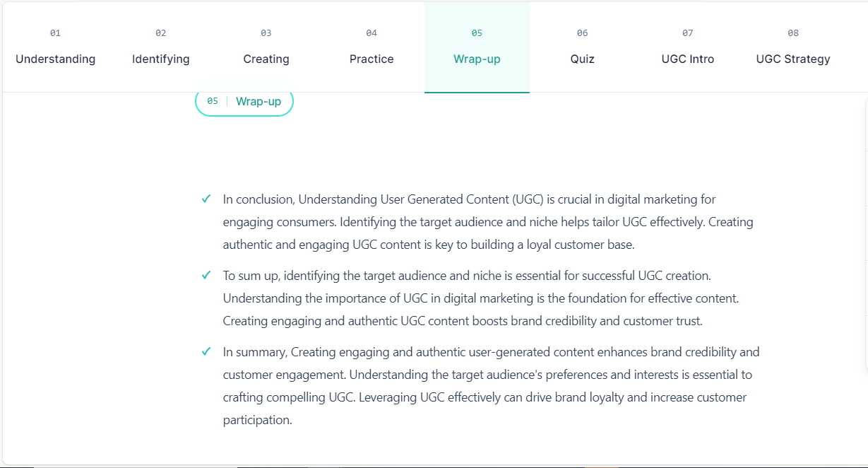
Task: Click the checkmark beside the 'In conclusion' bullet
Action: [x=206, y=199]
